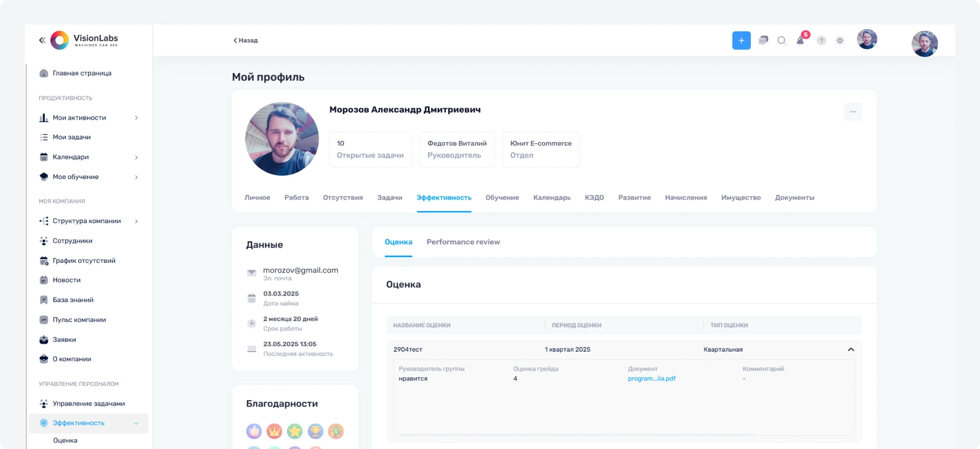Click the search magnifier icon
Screen dimensions: 980x449
click(x=782, y=40)
